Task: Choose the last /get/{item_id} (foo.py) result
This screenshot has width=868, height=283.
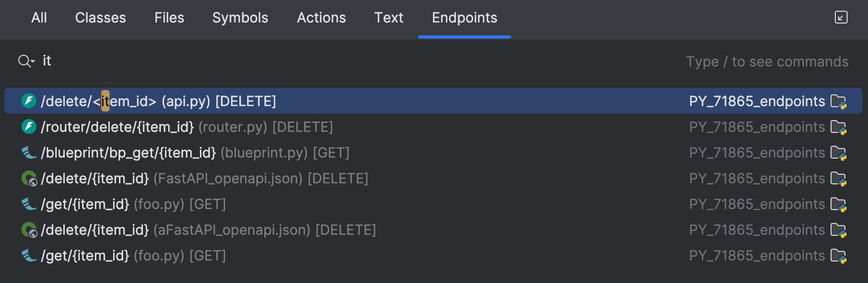Action: 133,256
